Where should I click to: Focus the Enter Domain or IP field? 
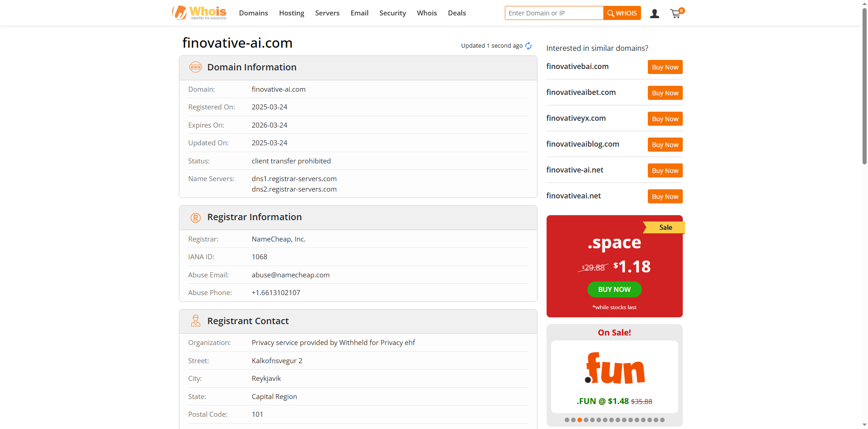coord(554,13)
